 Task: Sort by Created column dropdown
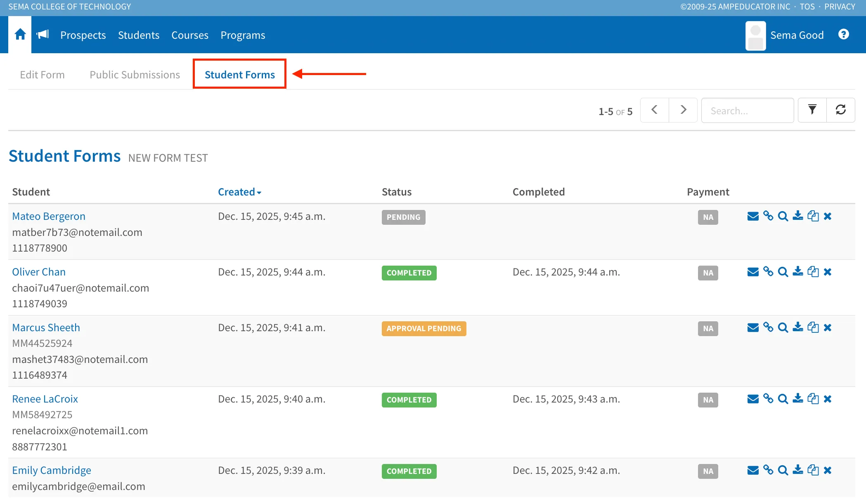[239, 192]
